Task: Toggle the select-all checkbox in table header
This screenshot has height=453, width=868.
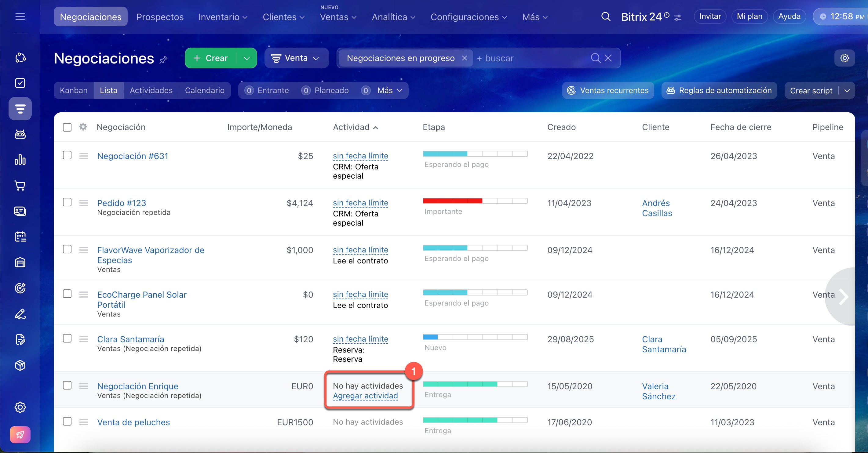Action: (67, 127)
